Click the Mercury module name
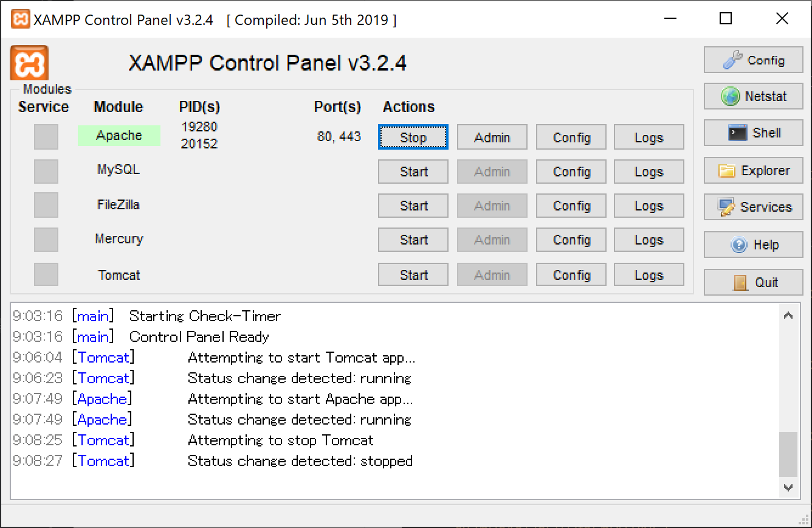The width and height of the screenshot is (812, 528). (x=119, y=238)
